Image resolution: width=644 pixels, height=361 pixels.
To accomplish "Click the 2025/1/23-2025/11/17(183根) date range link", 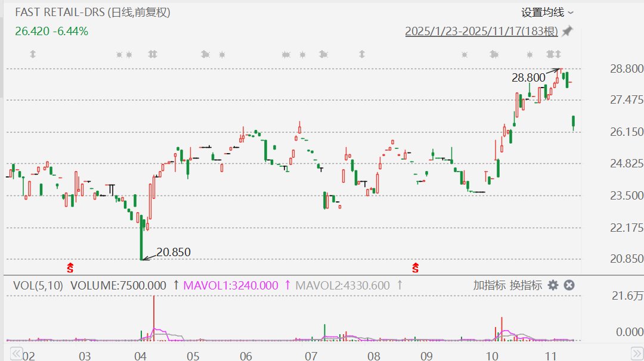I will 481,31.
